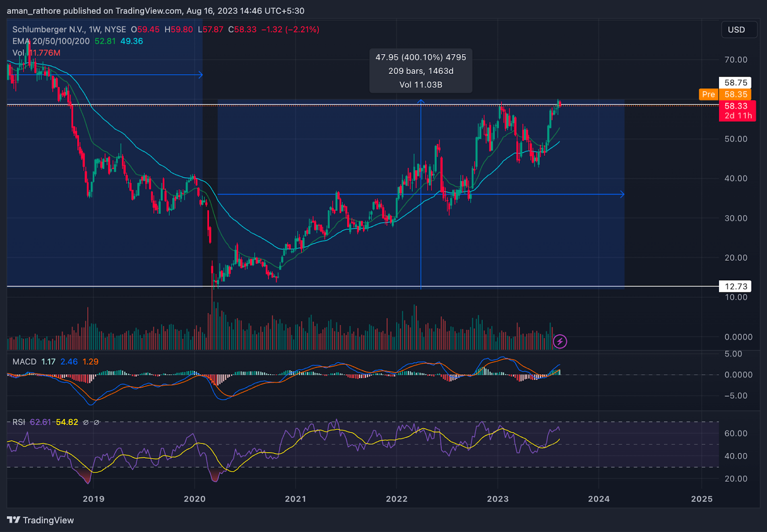This screenshot has width=767, height=532.
Task: Click the TradingView logo at bottom left
Action: coord(40,520)
